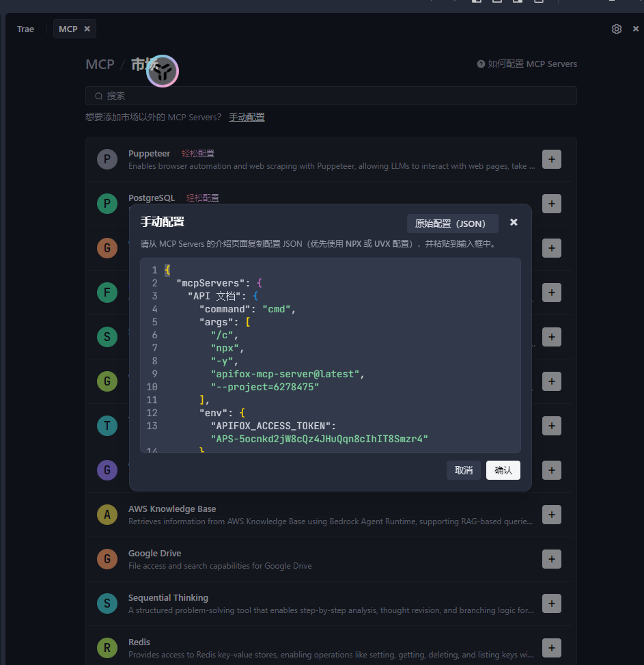The height and width of the screenshot is (665, 644).
Task: Click the "apifox-mcp-server@latest" argument text
Action: [285, 374]
